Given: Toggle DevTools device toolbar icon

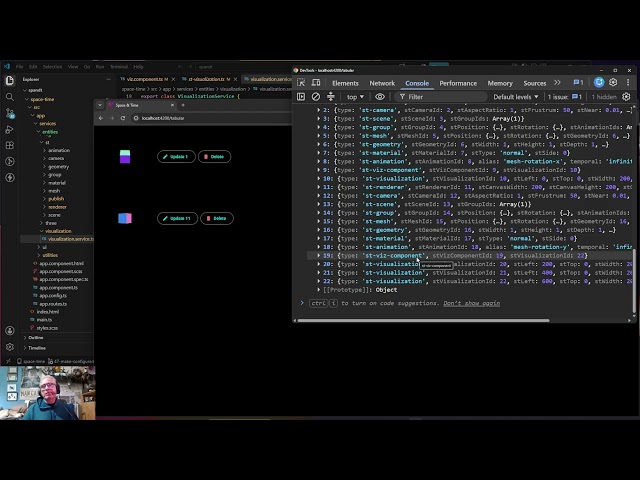Looking at the screenshot, I should point(316,82).
